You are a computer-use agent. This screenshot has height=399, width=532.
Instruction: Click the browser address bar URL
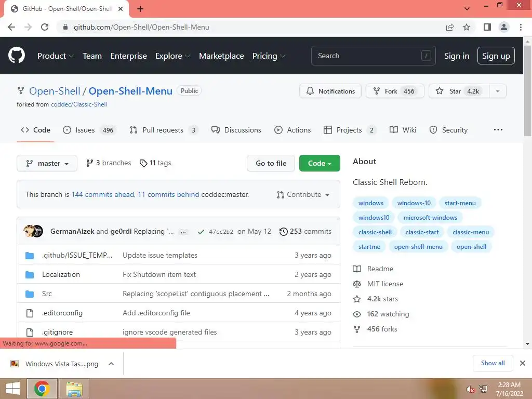pos(141,27)
